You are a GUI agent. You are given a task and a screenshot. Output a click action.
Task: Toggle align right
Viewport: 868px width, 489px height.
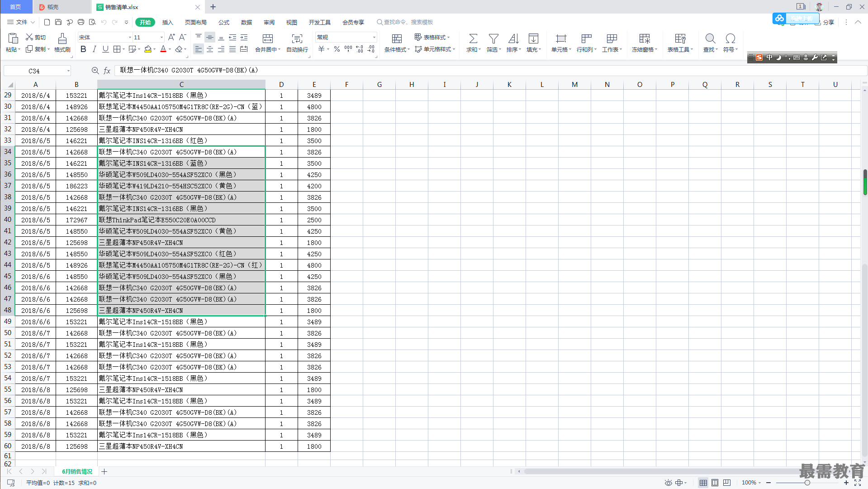point(221,49)
